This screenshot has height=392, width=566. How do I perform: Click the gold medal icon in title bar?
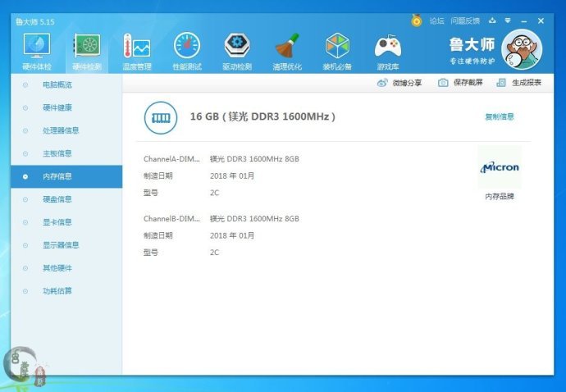(x=417, y=21)
